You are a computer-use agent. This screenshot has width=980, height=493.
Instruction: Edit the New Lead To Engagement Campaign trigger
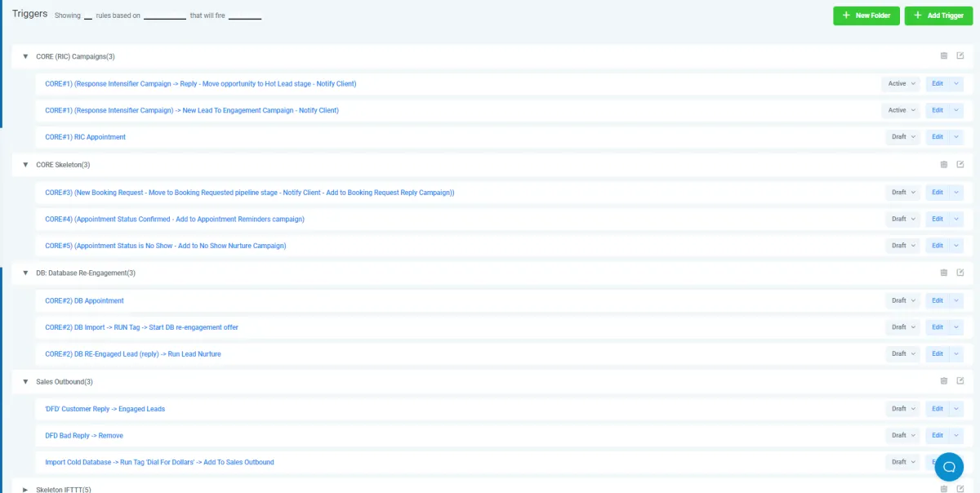938,110
